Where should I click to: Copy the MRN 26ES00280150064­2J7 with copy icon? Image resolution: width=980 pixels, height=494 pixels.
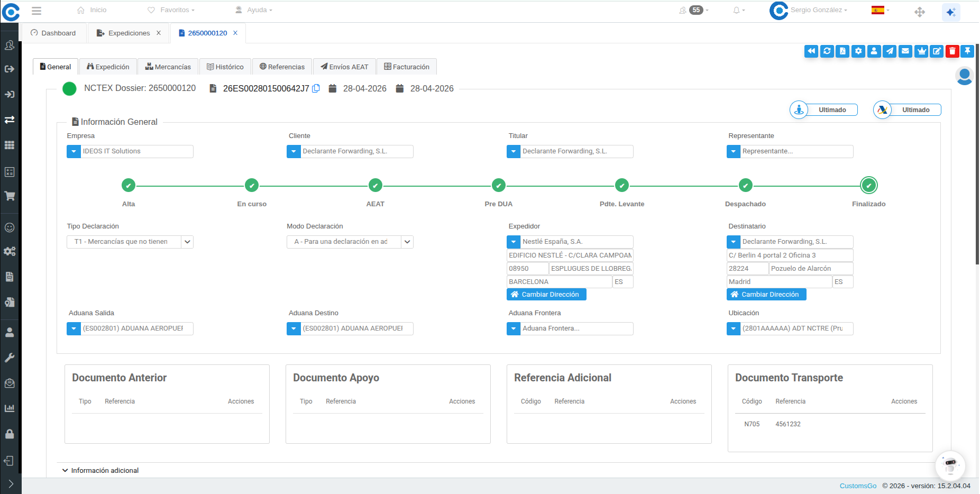tap(316, 88)
